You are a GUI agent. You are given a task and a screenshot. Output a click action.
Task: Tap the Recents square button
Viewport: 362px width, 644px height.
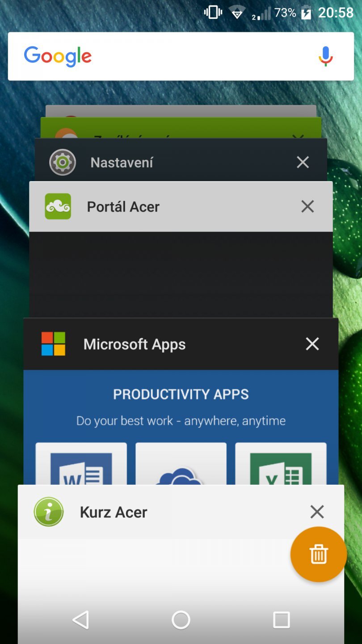[x=281, y=620]
